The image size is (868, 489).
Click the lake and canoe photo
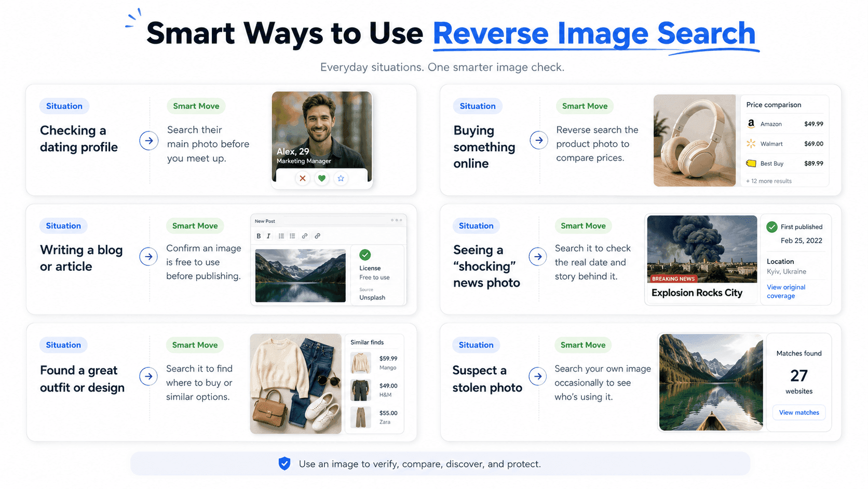click(x=711, y=382)
